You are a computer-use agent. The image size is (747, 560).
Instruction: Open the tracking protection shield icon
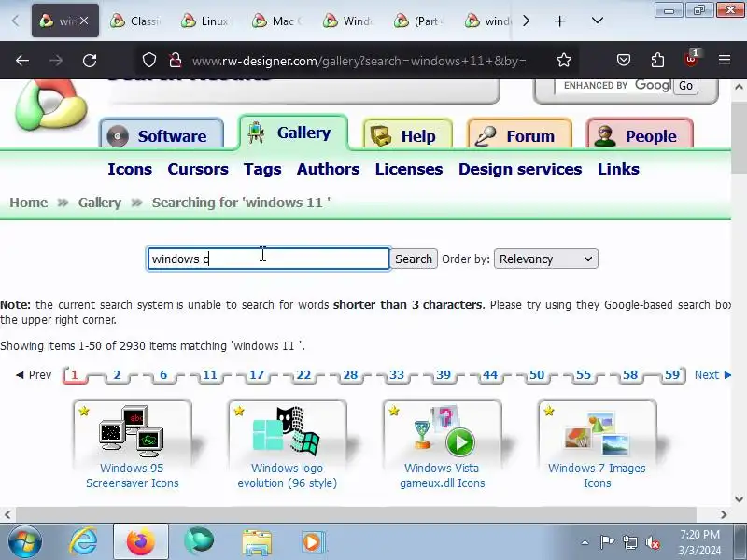[x=149, y=60]
